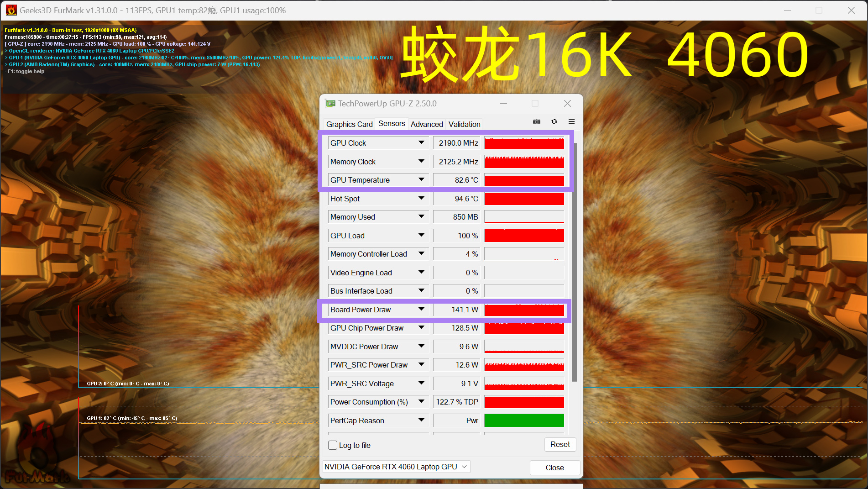
Task: Click the GPU Temperature history graph
Action: coord(524,180)
